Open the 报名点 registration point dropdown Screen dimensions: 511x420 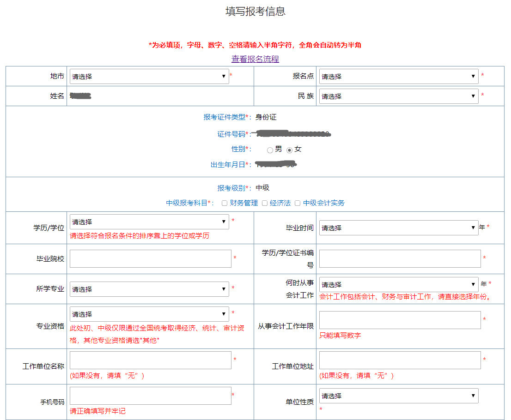(x=398, y=76)
